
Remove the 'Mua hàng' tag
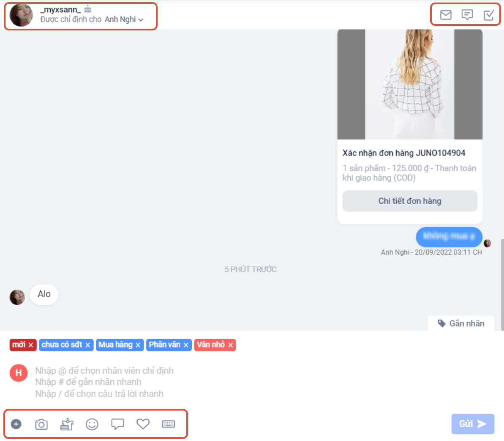[x=138, y=345]
